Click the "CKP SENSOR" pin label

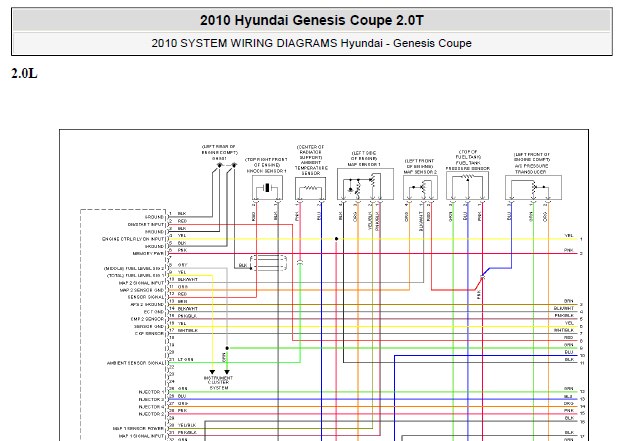click(x=149, y=334)
